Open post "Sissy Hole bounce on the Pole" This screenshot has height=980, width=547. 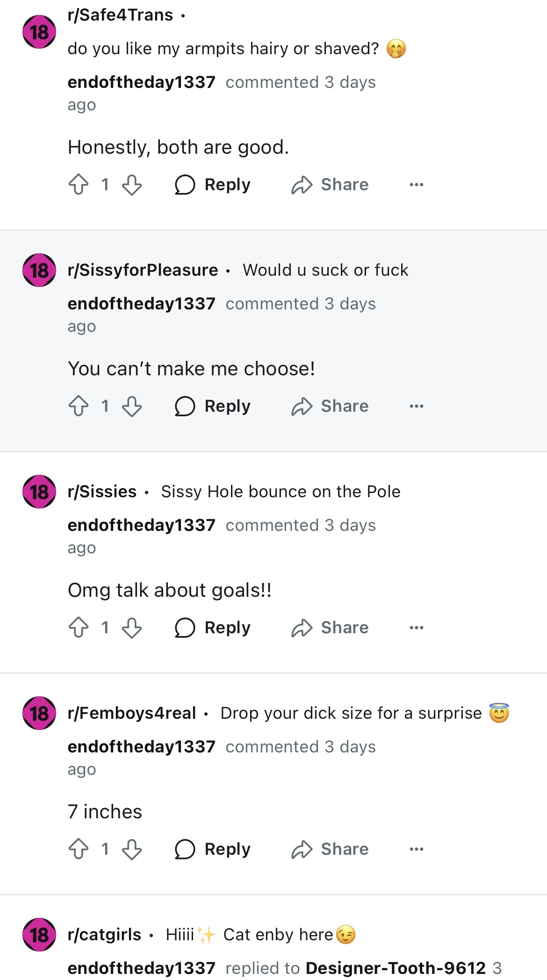(281, 492)
